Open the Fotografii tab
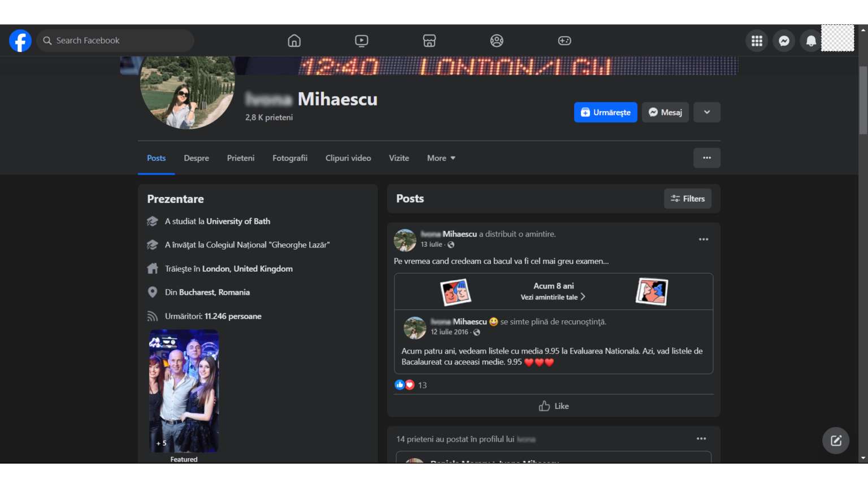This screenshot has height=488, width=868. 290,158
